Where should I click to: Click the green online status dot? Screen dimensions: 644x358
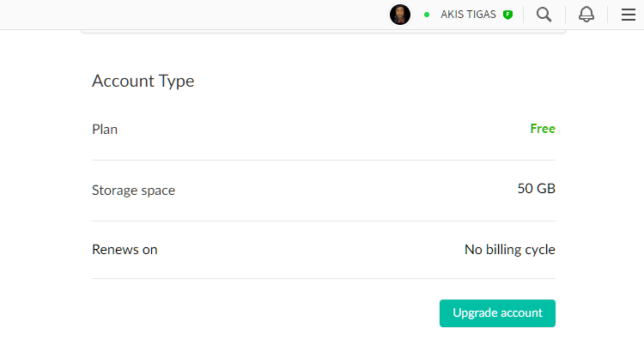(427, 15)
